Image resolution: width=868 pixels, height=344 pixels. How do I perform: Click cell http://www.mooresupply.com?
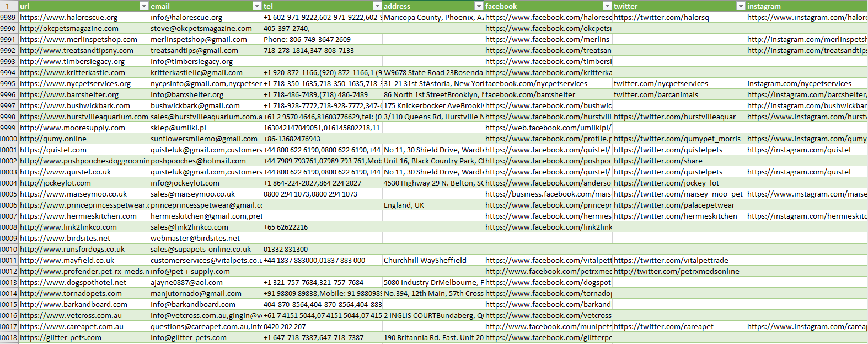[x=84, y=128]
